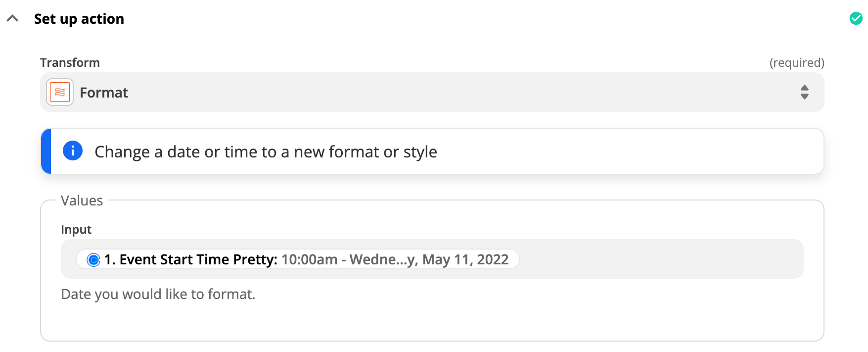Click the Values group legend

point(82,201)
